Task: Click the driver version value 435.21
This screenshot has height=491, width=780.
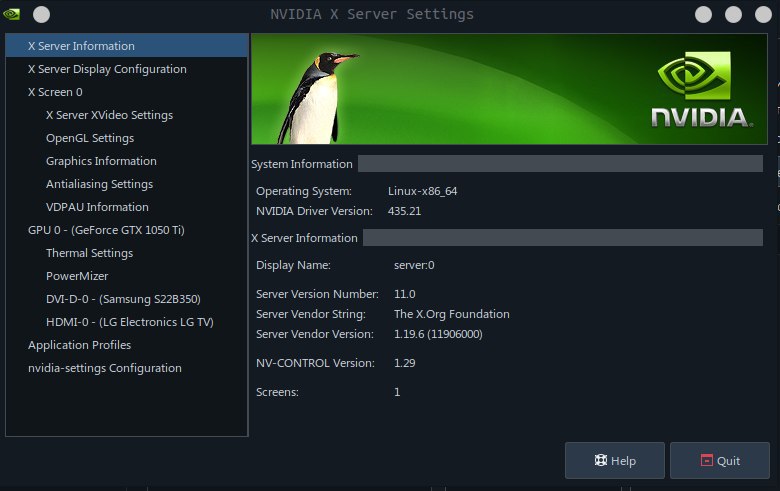Action: [404, 211]
